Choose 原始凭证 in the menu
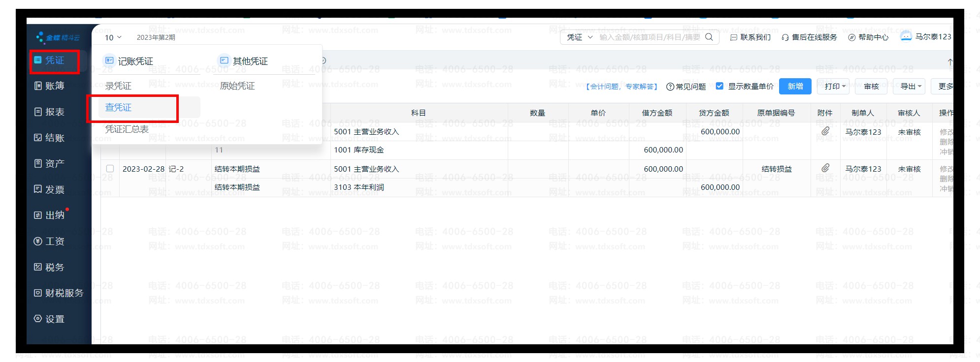 click(x=237, y=86)
